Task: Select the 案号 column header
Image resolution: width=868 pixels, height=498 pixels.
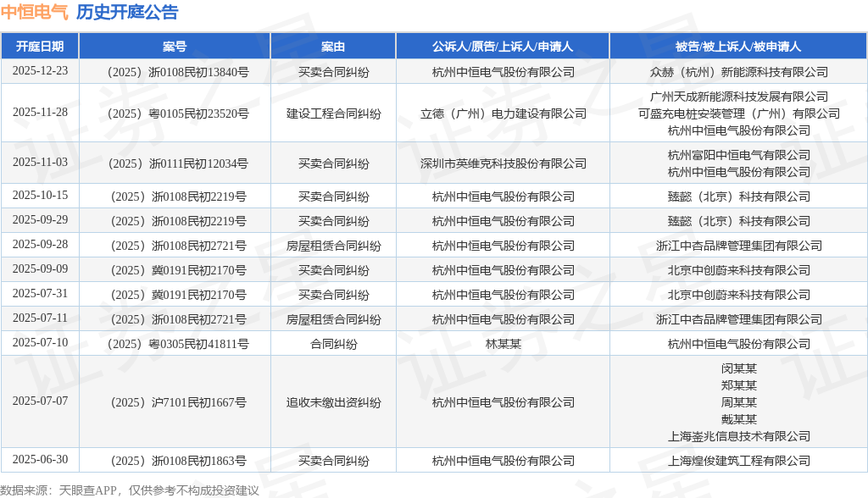Action: pos(175,47)
